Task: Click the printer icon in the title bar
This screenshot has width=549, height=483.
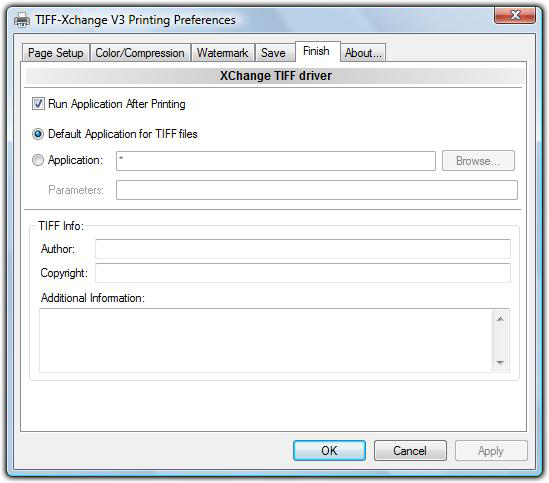Action: pyautogui.click(x=22, y=20)
